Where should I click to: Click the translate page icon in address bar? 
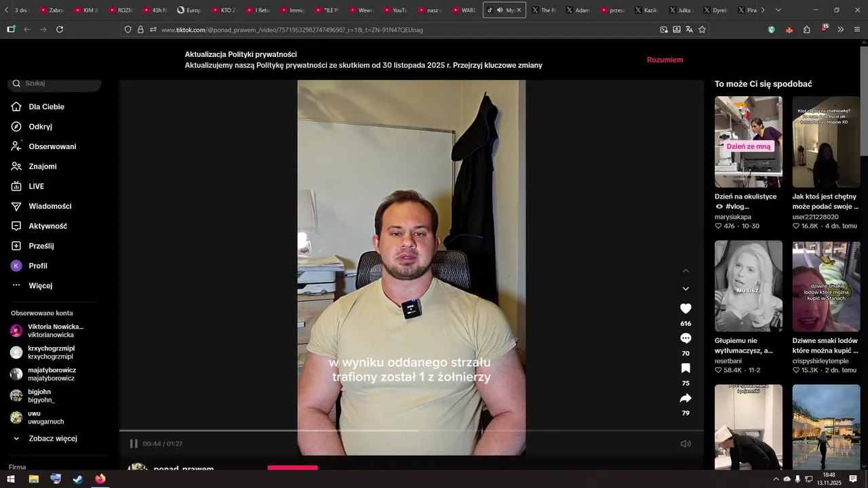tap(689, 29)
